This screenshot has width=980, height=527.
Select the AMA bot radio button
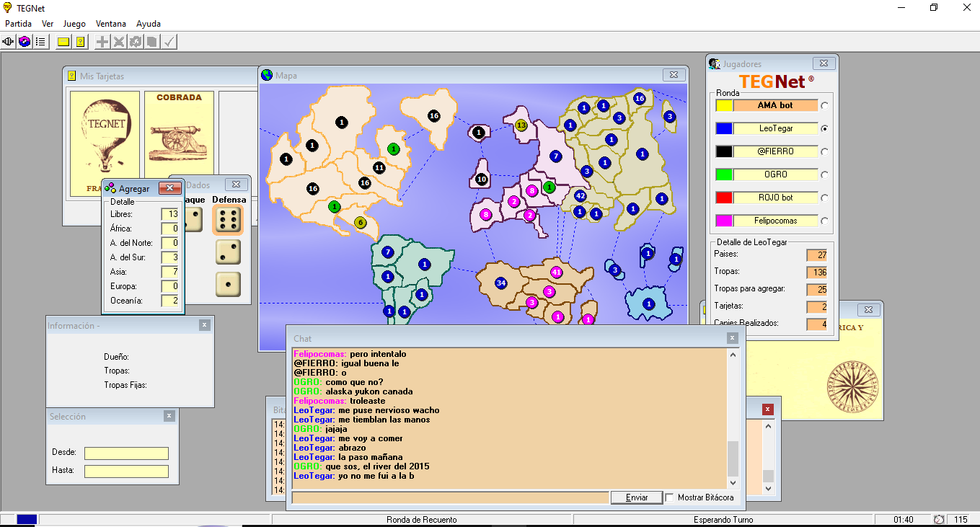824,106
